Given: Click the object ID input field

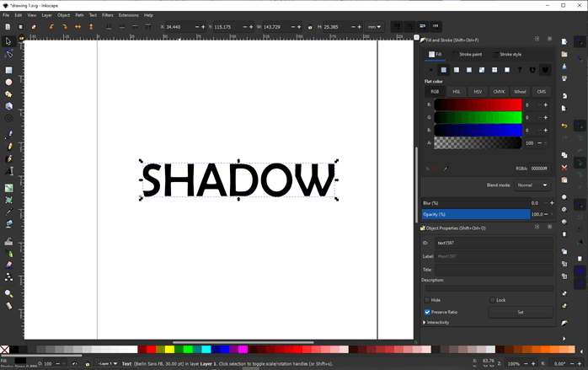Looking at the screenshot, I should (x=494, y=243).
